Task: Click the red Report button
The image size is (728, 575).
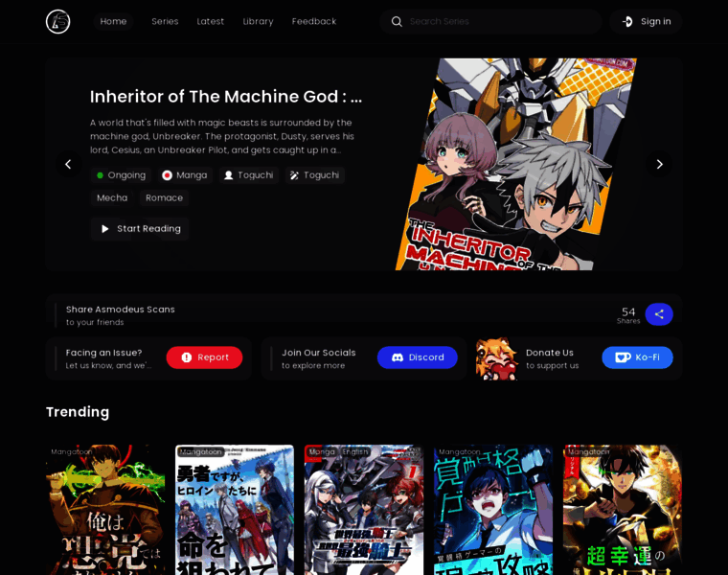Action: [204, 357]
